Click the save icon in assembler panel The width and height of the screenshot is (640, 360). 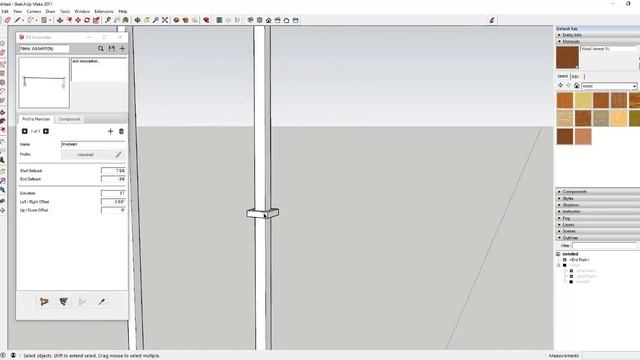111,49
